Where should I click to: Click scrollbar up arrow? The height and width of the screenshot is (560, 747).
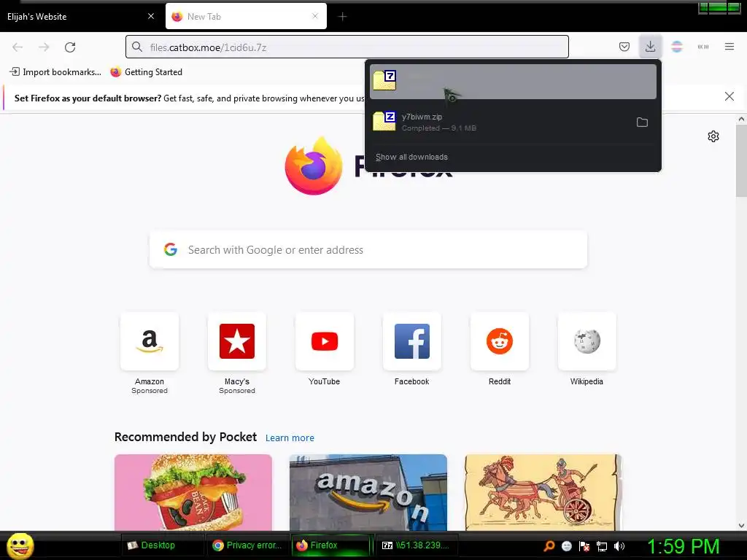pyautogui.click(x=741, y=119)
